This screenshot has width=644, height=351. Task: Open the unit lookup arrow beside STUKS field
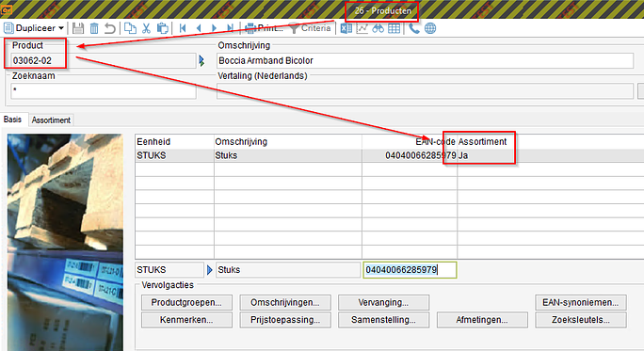[209, 270]
